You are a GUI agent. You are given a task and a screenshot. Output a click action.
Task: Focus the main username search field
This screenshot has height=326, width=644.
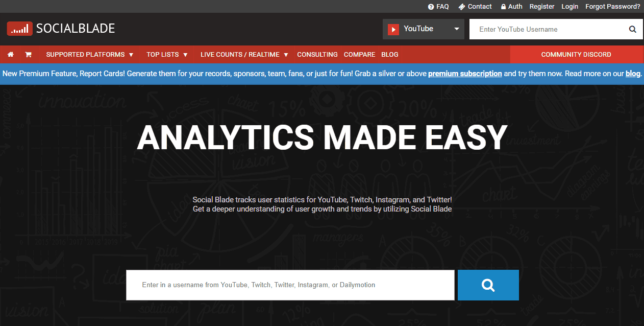(x=290, y=285)
